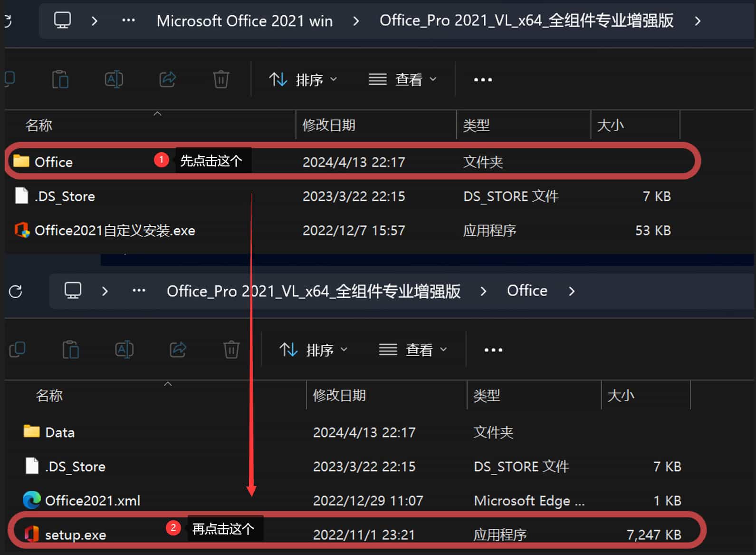Screen dimensions: 756x555
Task: Expand the chevron at the end of the upper window address bar
Action: click(697, 21)
